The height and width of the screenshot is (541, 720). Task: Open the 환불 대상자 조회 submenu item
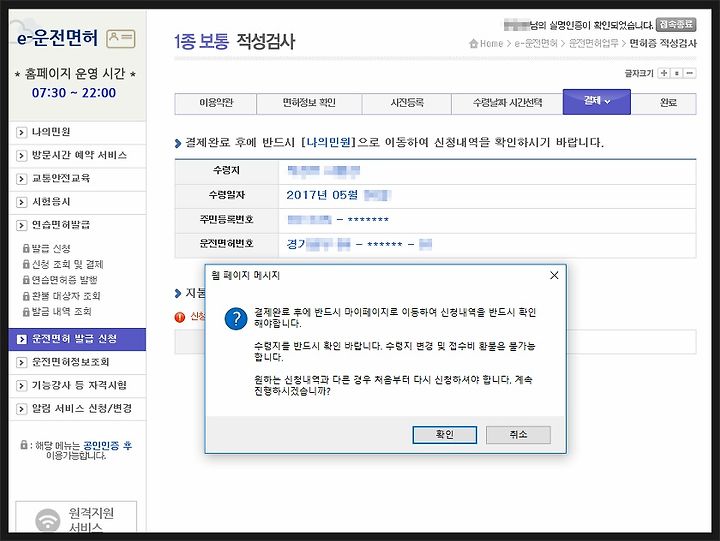(x=66, y=296)
